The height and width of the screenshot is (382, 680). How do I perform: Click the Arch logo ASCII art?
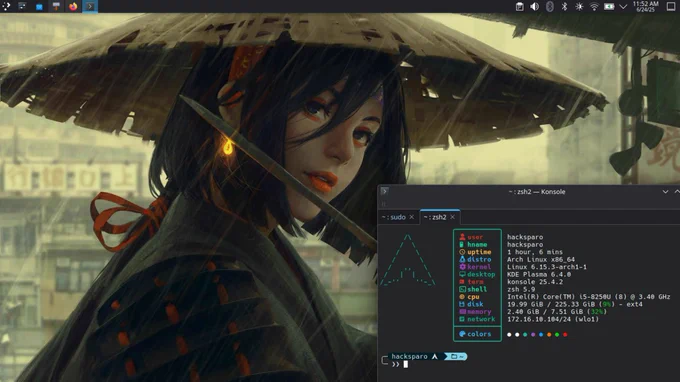tap(407, 260)
